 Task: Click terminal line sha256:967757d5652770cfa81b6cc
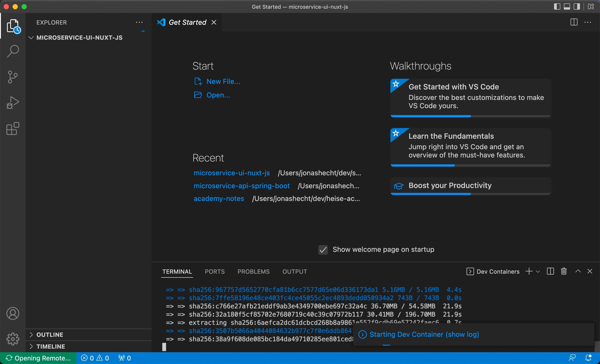click(x=314, y=290)
